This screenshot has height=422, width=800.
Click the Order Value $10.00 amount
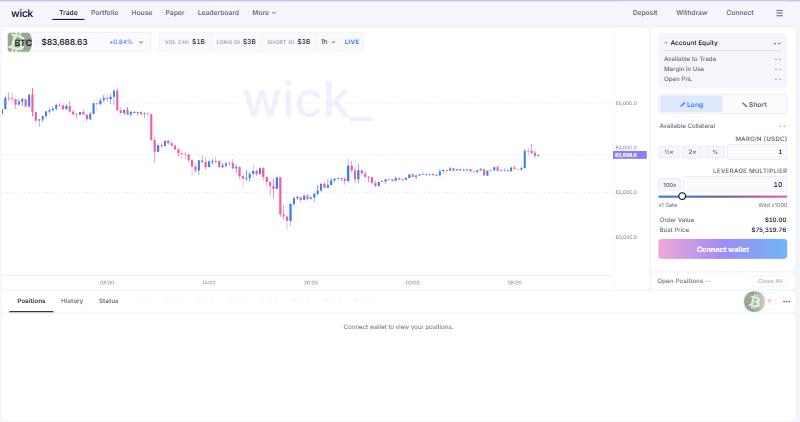(776, 220)
